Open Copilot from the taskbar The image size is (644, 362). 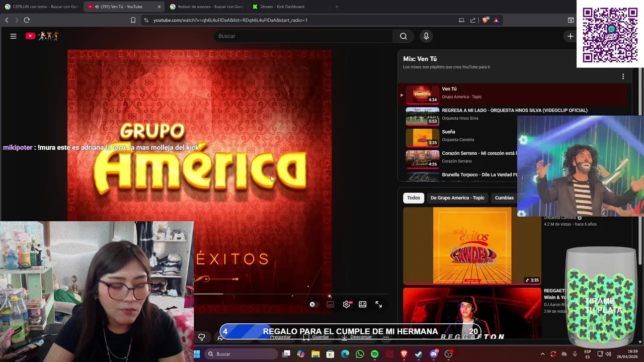pyautogui.click(x=301, y=354)
